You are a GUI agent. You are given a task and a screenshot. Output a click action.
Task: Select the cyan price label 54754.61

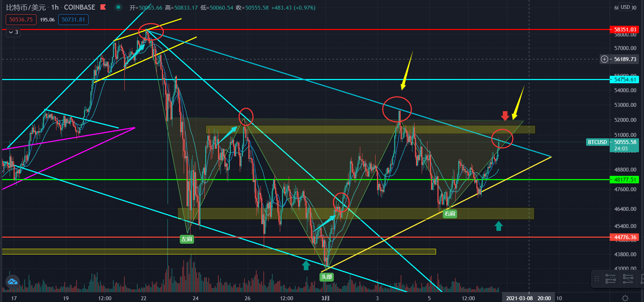[624, 80]
